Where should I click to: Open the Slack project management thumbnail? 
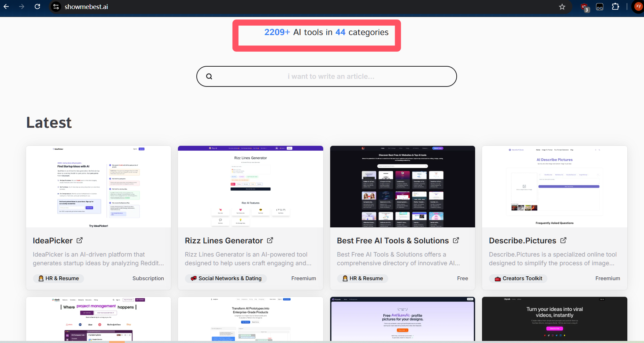[99, 319]
